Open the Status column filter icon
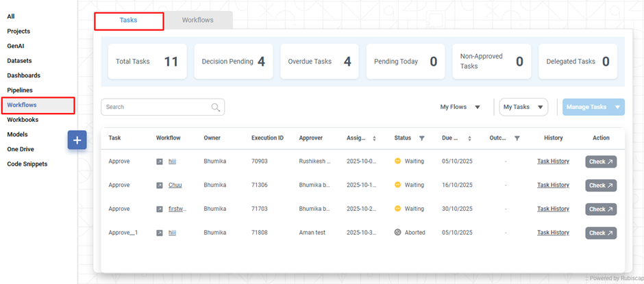644x284 pixels. (422, 138)
